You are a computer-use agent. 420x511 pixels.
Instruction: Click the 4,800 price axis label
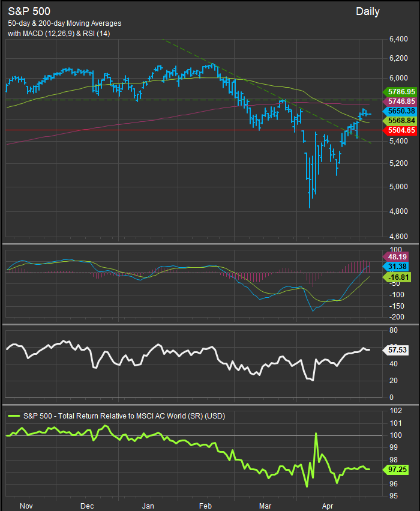tap(398, 211)
